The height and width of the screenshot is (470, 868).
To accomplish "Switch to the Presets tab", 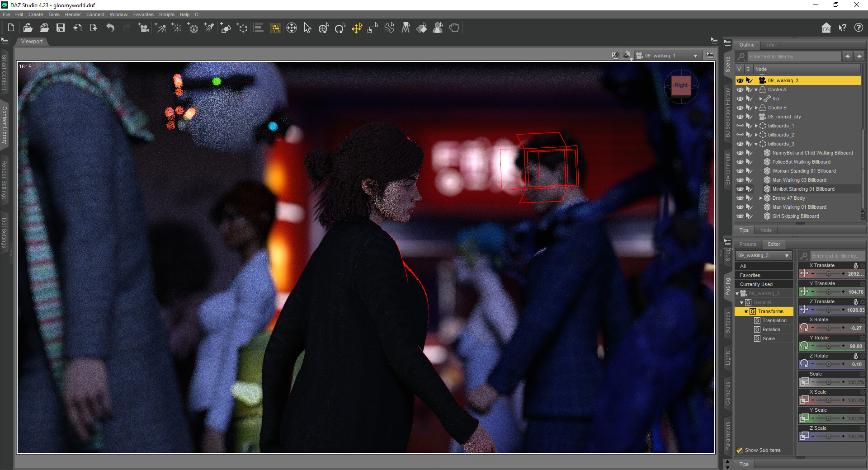I will pyautogui.click(x=748, y=244).
